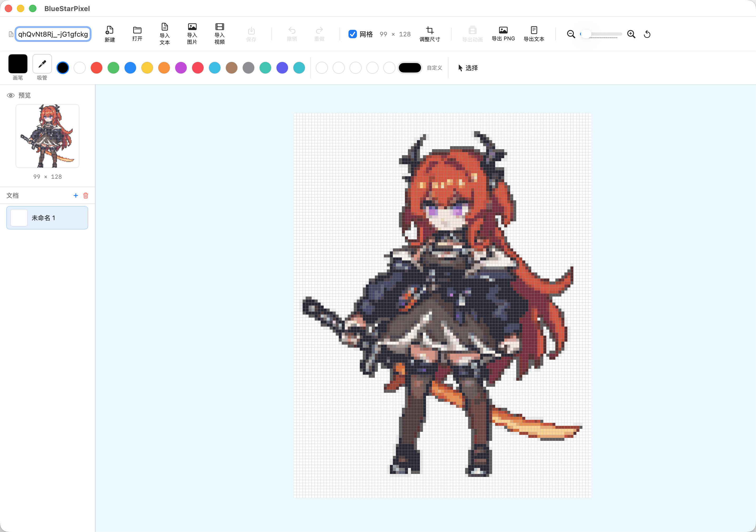Click the 新建 new document icon

pos(110,30)
